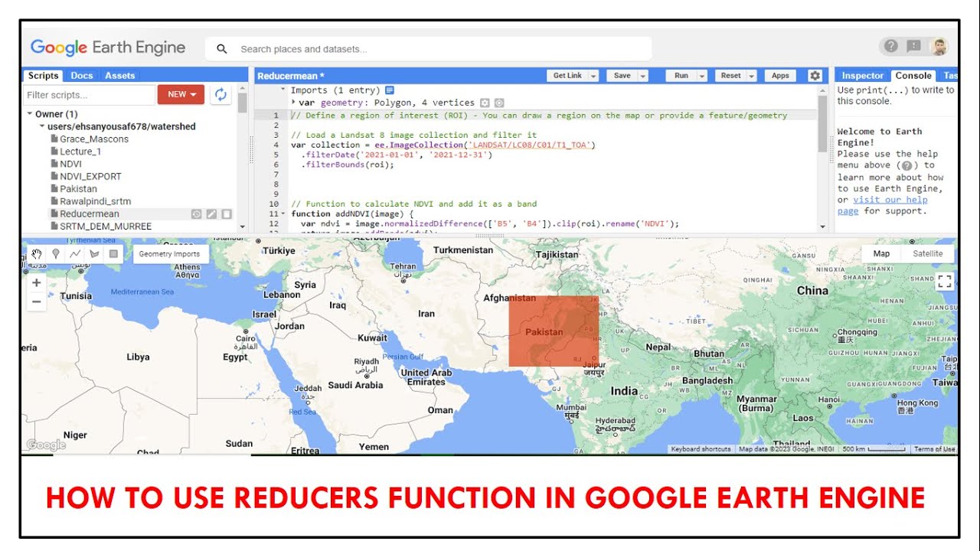This screenshot has width=980, height=551.
Task: Toggle fullscreen map view
Action: pos(944,282)
